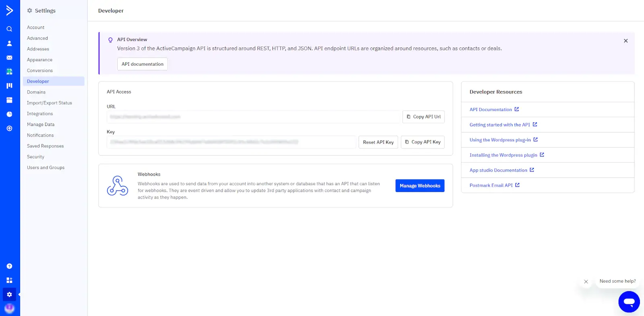Image resolution: width=644 pixels, height=316 pixels.
Task: Click the lightbulb icon beside API Overview
Action: pyautogui.click(x=110, y=40)
